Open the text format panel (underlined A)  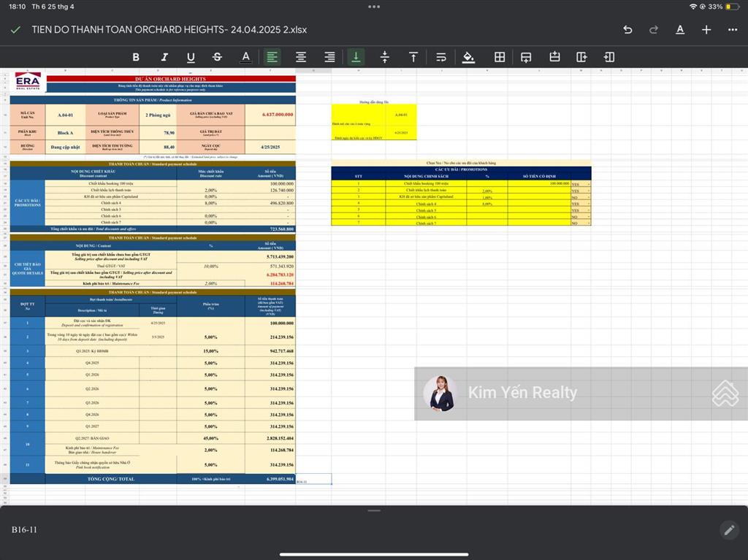tap(680, 30)
